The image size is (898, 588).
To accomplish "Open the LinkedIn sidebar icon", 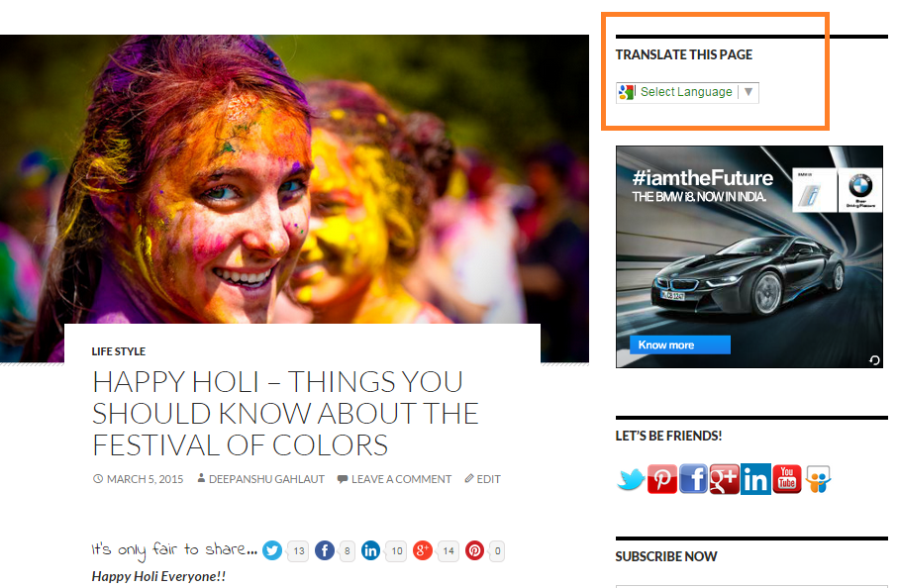I will coord(755,479).
